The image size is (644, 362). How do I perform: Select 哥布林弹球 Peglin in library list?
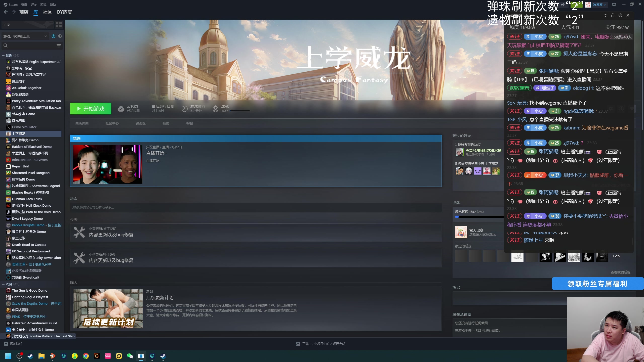coord(33,62)
